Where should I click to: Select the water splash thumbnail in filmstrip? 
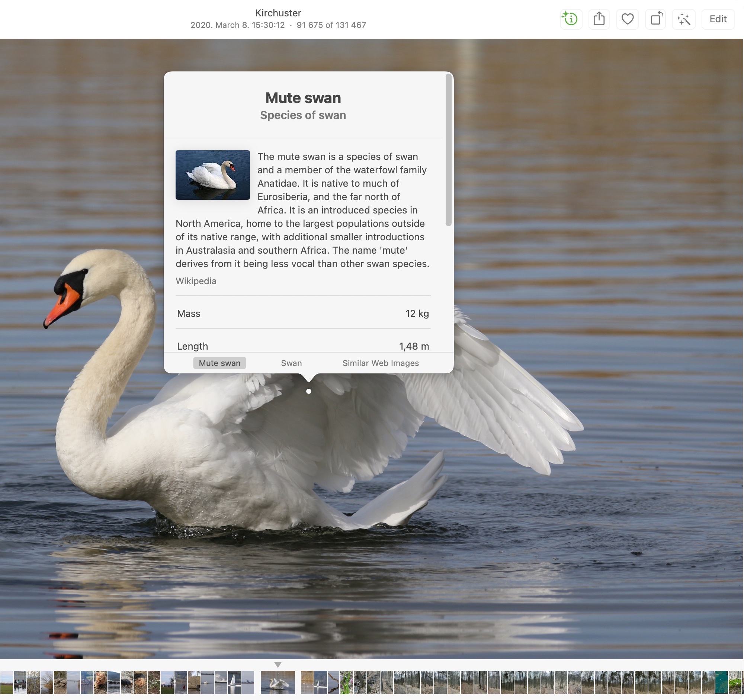tap(221, 683)
